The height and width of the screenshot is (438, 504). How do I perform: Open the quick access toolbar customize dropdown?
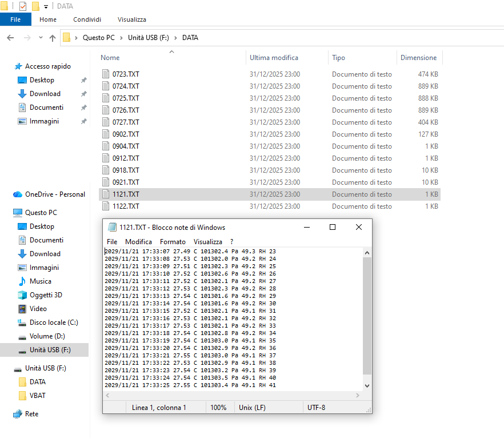point(46,6)
